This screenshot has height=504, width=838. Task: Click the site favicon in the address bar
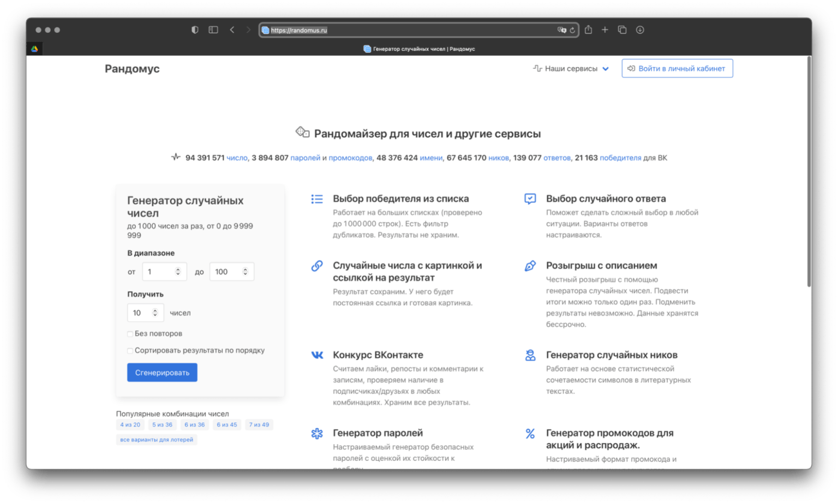click(x=265, y=30)
